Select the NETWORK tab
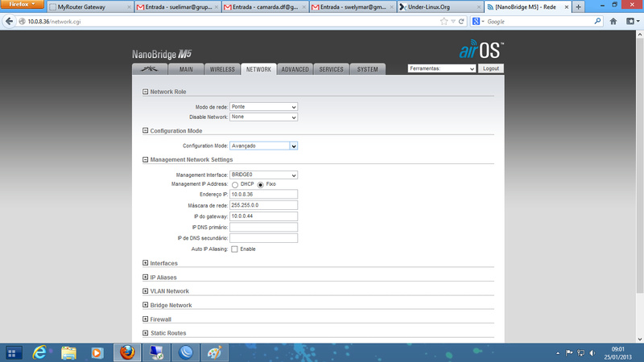This screenshot has height=362, width=644. 258,69
